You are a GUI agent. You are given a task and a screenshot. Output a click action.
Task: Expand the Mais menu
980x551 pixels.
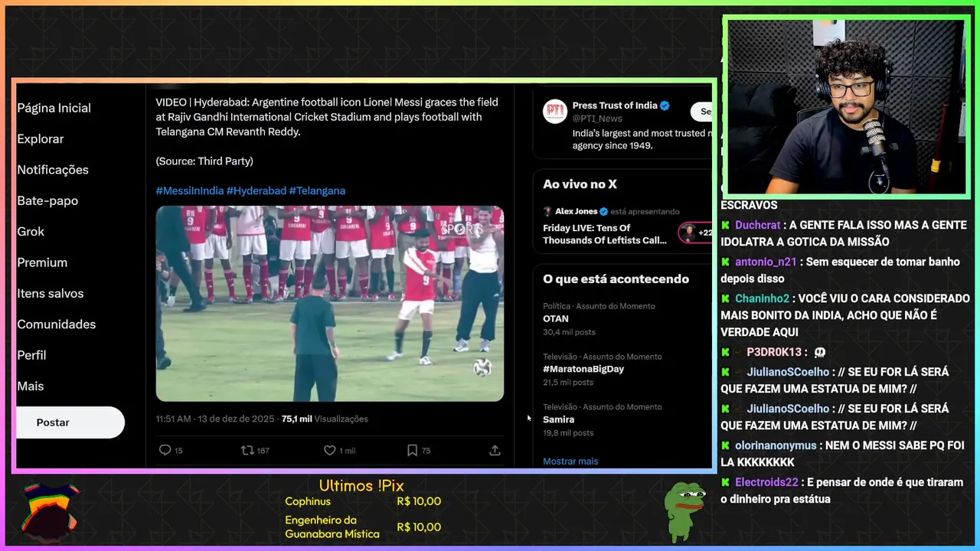31,386
